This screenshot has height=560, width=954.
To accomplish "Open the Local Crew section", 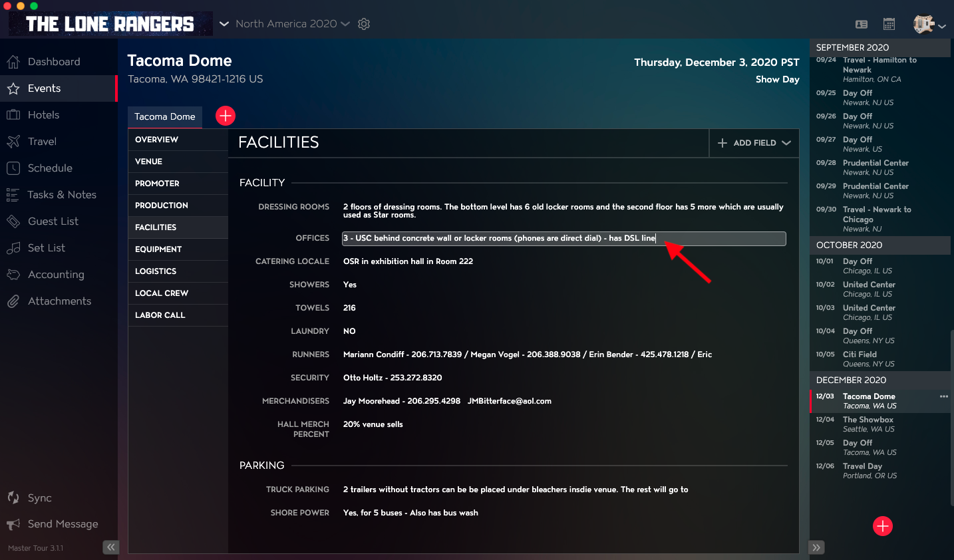I will (x=178, y=293).
